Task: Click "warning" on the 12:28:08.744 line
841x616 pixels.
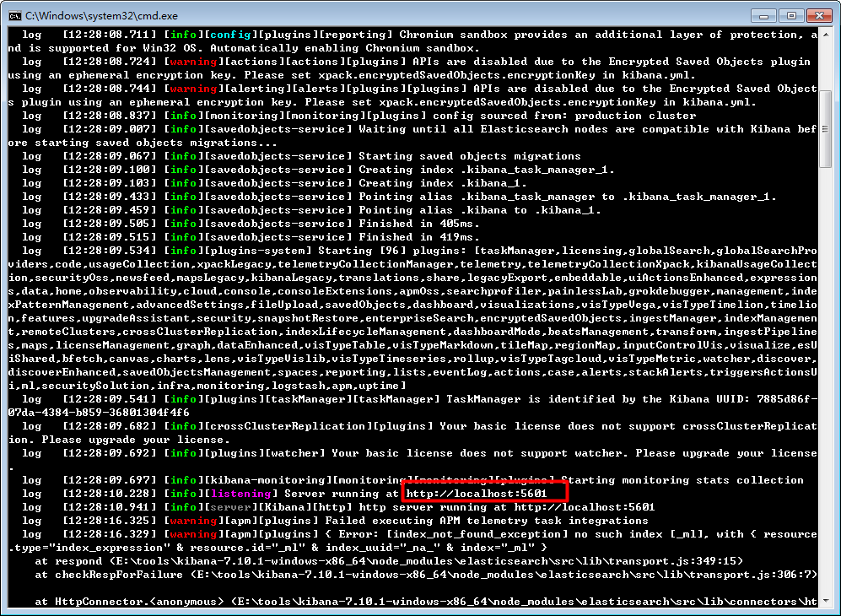Action: coord(193,89)
